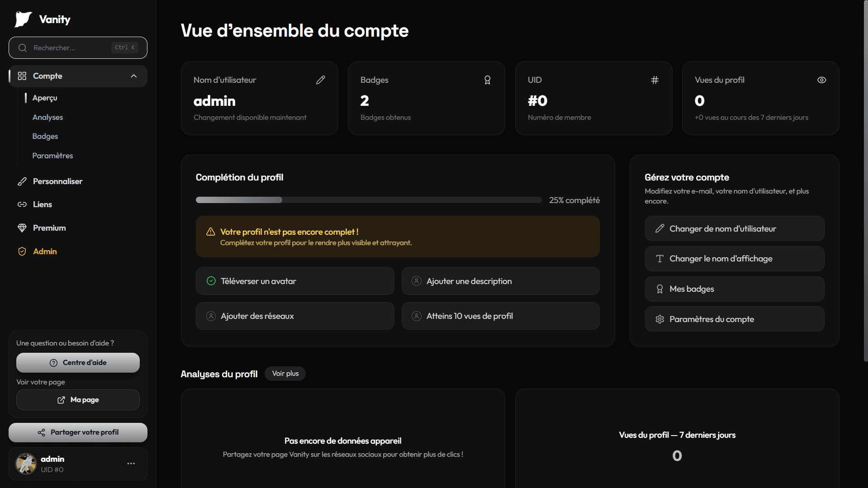
Task: Click the Vanity logo icon
Action: coord(23,19)
